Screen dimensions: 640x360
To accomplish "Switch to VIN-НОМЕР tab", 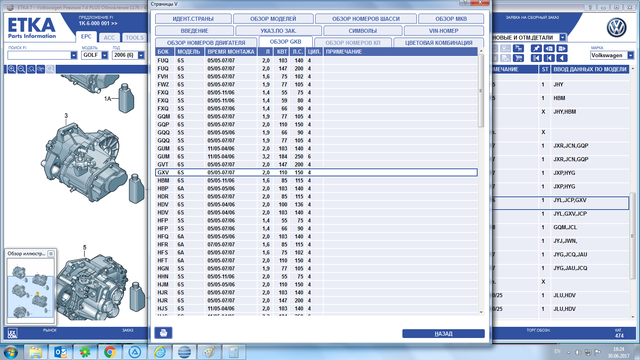I will tap(444, 31).
